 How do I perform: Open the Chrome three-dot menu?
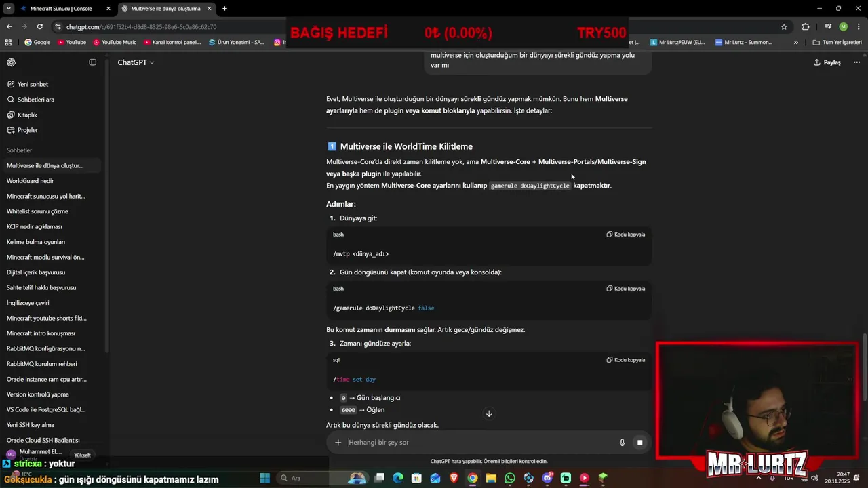pos(859,26)
